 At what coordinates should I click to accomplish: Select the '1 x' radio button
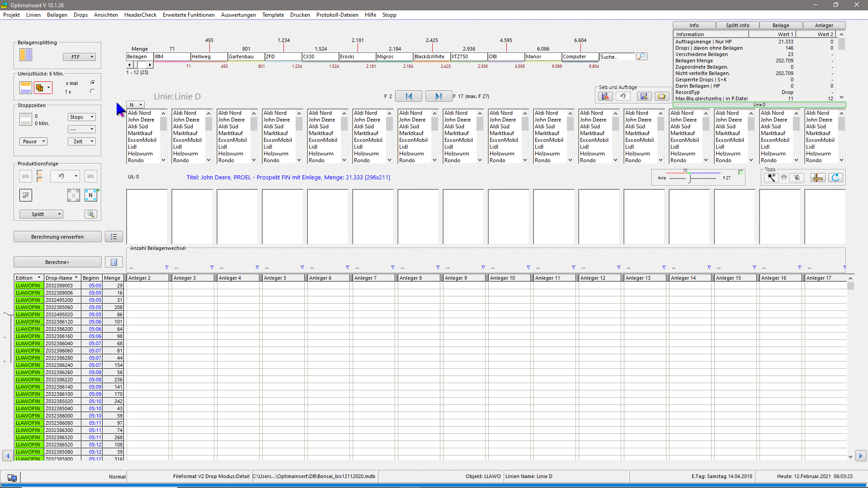93,91
